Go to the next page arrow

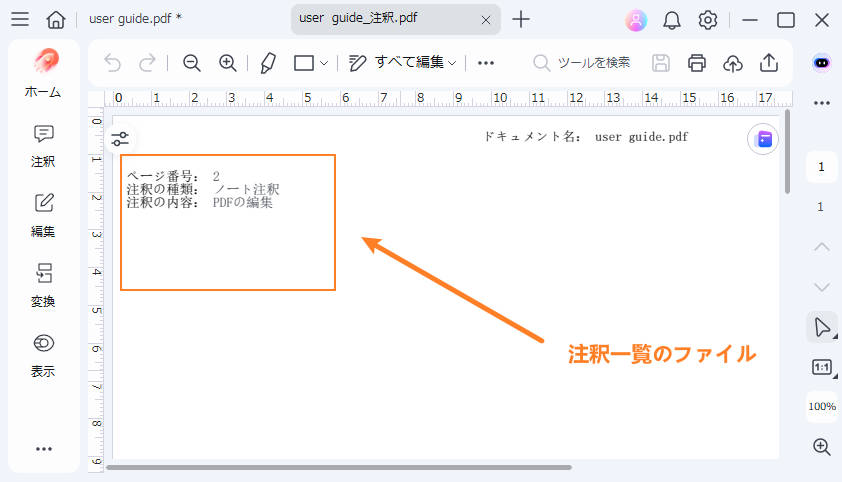click(822, 287)
